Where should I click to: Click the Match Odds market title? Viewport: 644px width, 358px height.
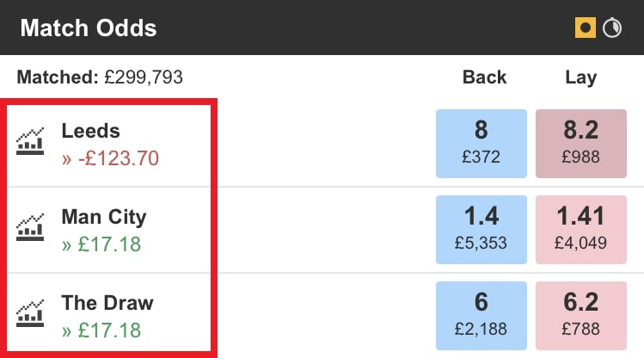(89, 28)
